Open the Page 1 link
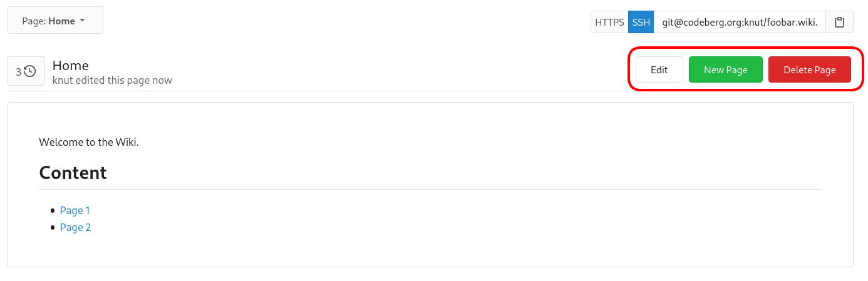The height and width of the screenshot is (281, 868). (x=75, y=210)
